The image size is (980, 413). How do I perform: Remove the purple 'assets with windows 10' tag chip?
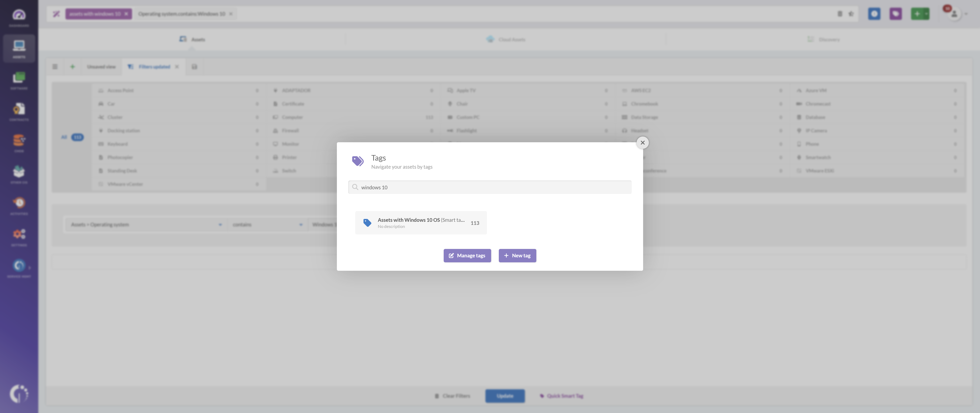point(126,14)
